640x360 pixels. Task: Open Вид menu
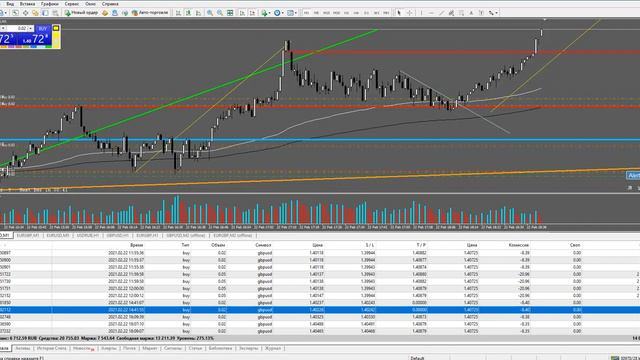[x=10, y=4]
